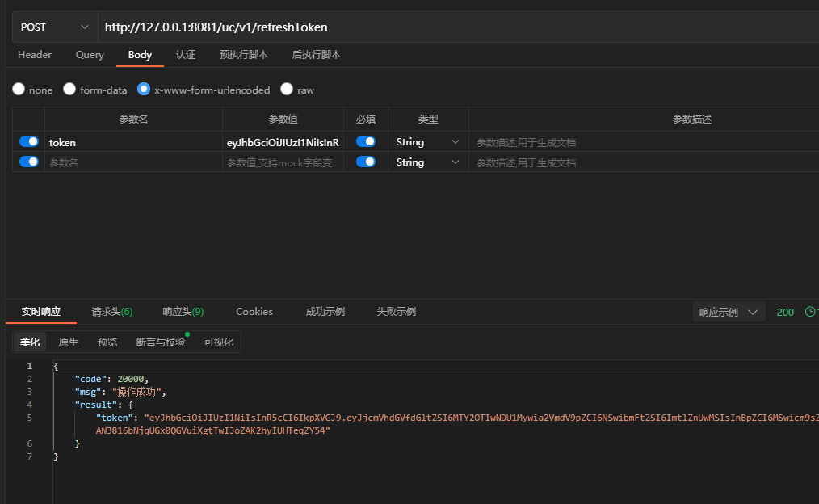Open the 响应示例 dropdown
This screenshot has height=504, width=819.
[729, 312]
